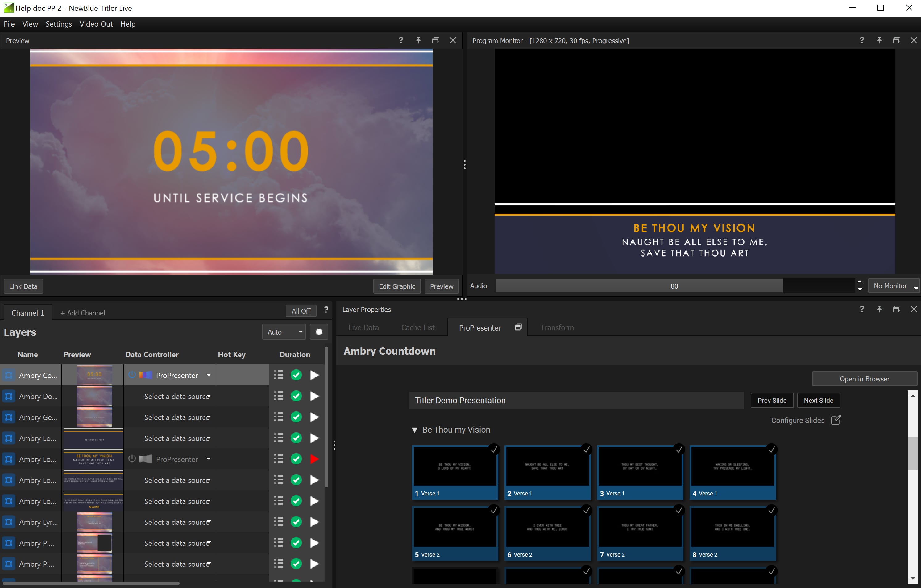This screenshot has height=588, width=921.
Task: Open playlist icon for Ambry Co... layer
Action: point(278,375)
